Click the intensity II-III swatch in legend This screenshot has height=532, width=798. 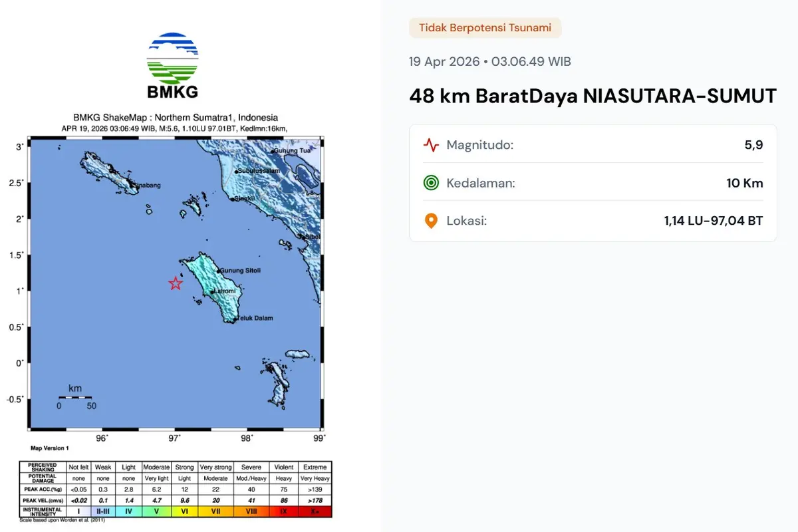(x=103, y=511)
